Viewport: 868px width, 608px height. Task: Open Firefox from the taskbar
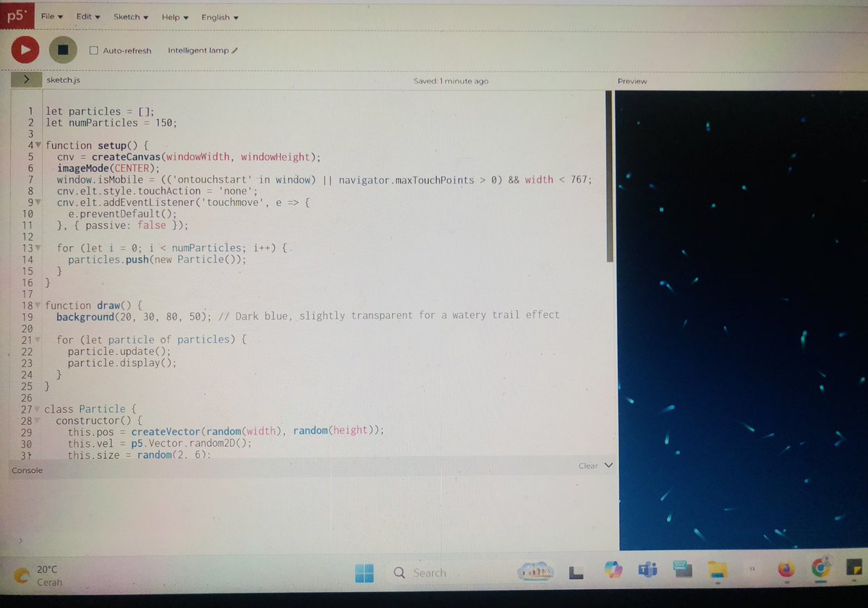tap(786, 570)
